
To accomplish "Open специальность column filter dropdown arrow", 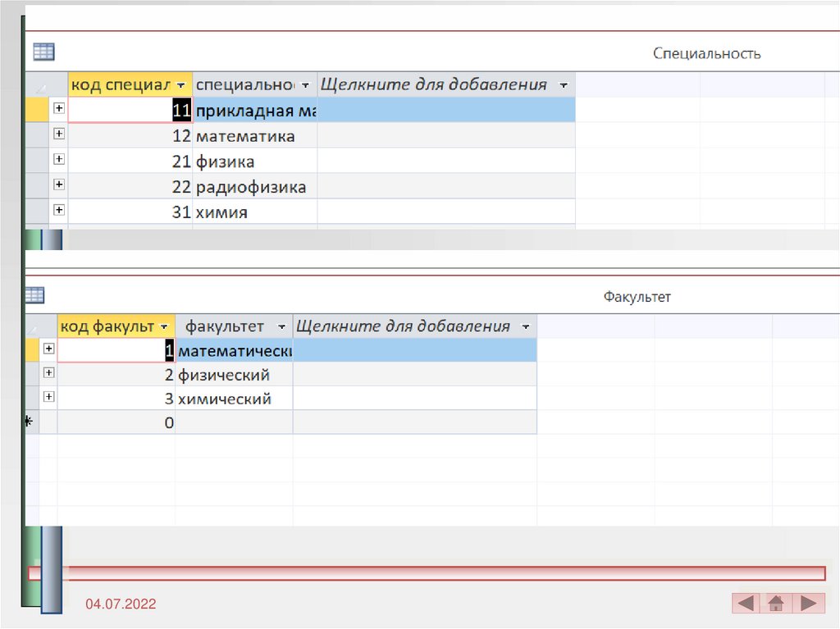I will (x=305, y=85).
